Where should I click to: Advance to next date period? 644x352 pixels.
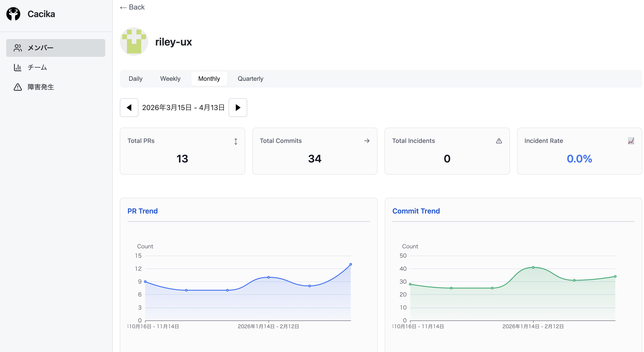(238, 108)
